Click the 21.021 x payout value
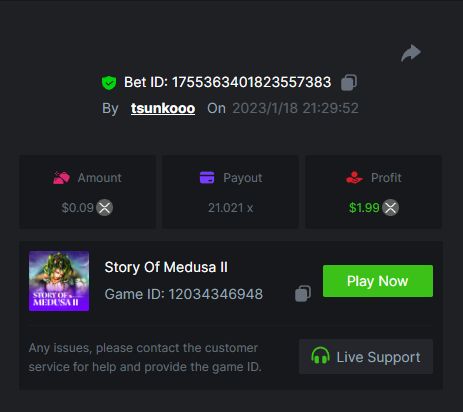The width and height of the screenshot is (463, 412). (231, 208)
